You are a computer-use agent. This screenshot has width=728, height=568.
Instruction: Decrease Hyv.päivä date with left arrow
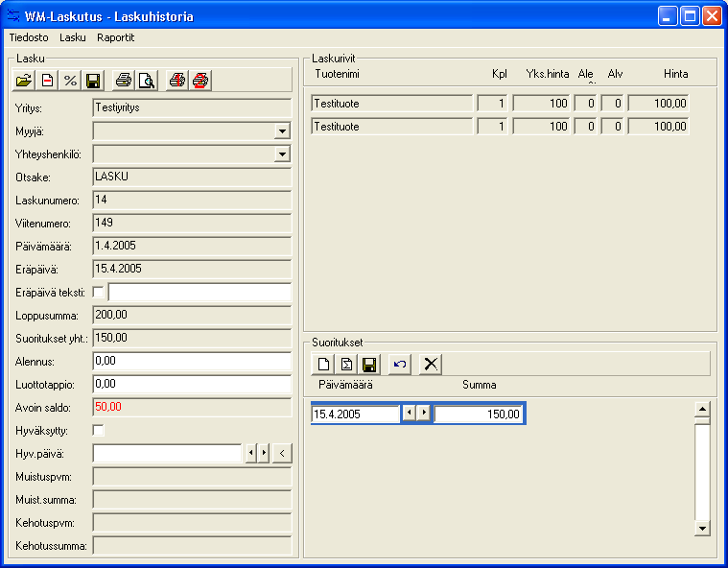[251, 453]
